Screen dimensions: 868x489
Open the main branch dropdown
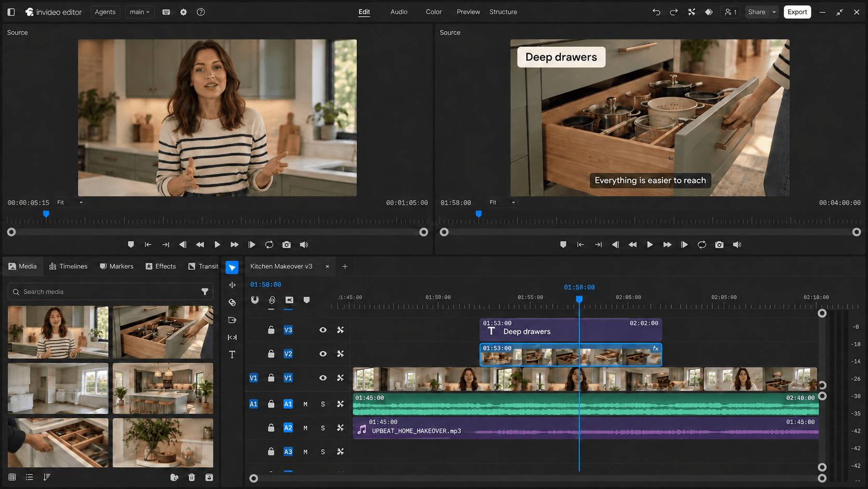(x=140, y=12)
